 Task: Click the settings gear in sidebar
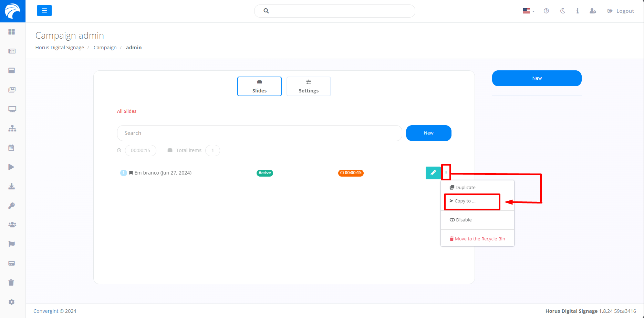point(11,302)
